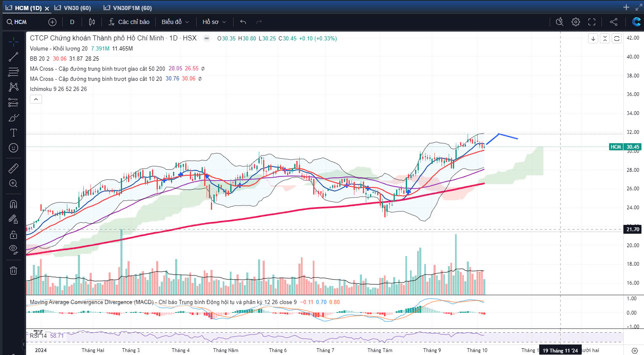Open the Hồ sơ dropdown
This screenshot has width=644, height=355.
[x=214, y=22]
